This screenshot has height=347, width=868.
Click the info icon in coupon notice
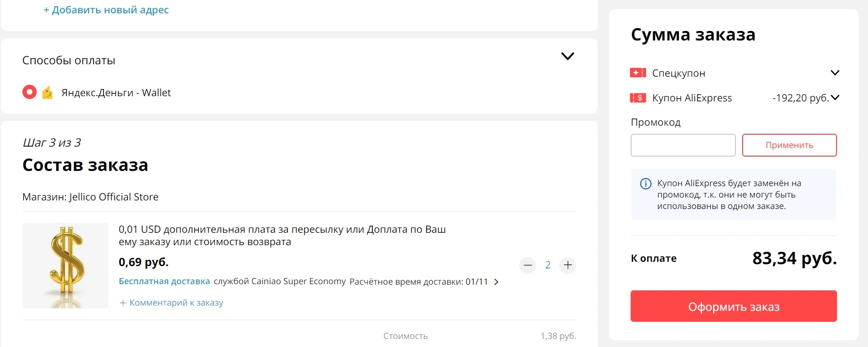(x=645, y=184)
